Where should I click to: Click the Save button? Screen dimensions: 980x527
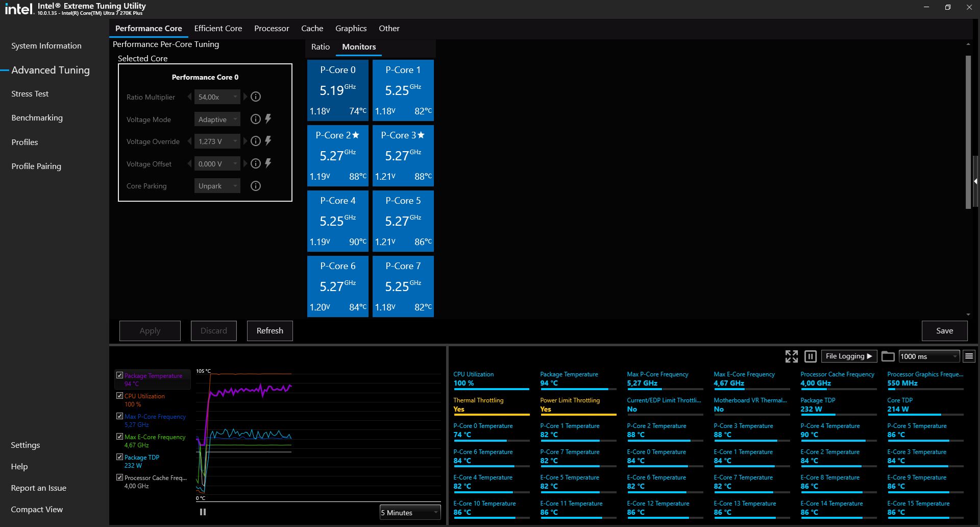[x=944, y=330]
